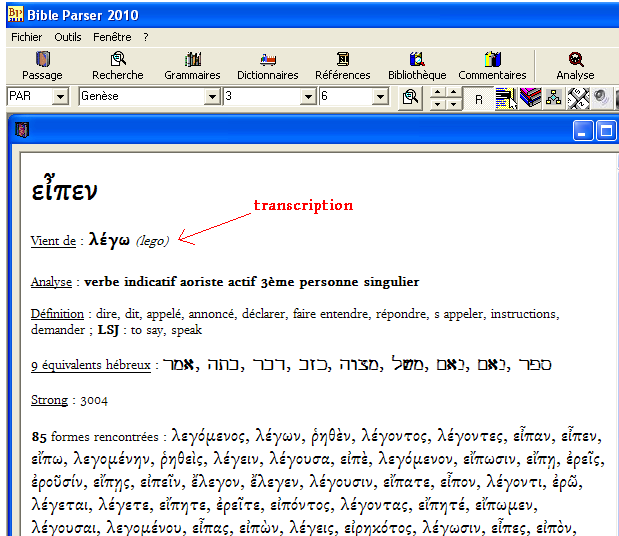Viewport: 619px width, 536px height.
Task: Click the Hebrew equivalent דבר
Action: [269, 365]
